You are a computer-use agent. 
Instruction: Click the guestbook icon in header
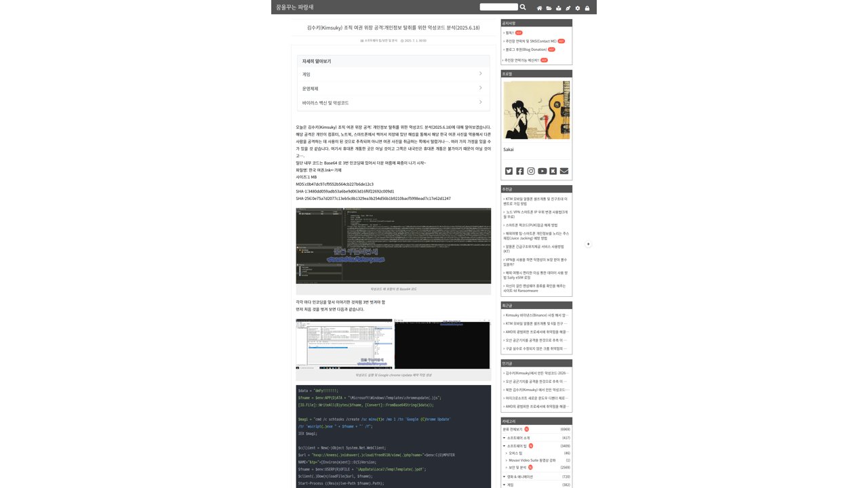tap(558, 8)
